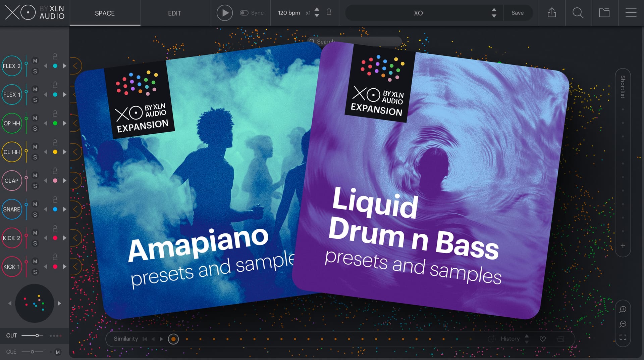
Task: Zoom out of the sample space
Action: 623,324
